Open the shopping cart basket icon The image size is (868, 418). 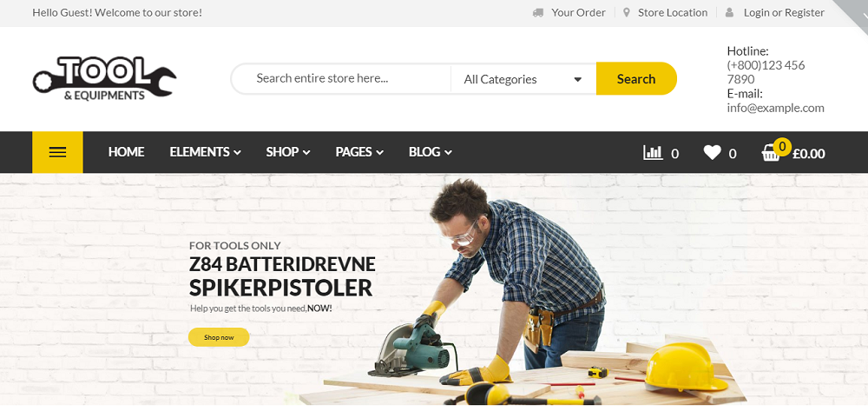[771, 154]
